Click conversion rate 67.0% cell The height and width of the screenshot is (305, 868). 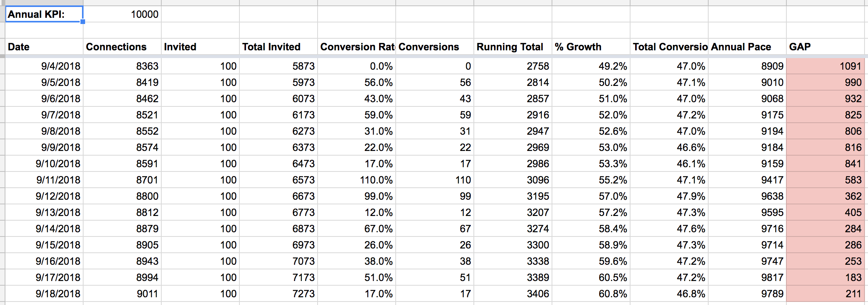357,229
